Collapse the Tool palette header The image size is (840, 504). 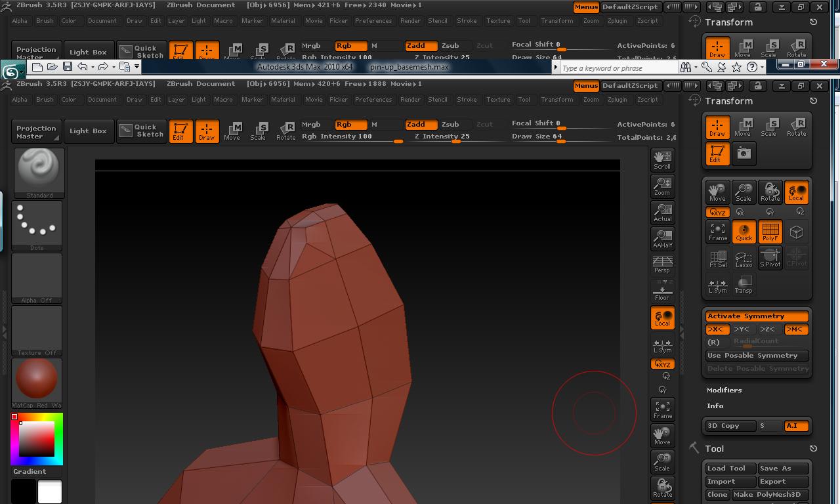714,448
